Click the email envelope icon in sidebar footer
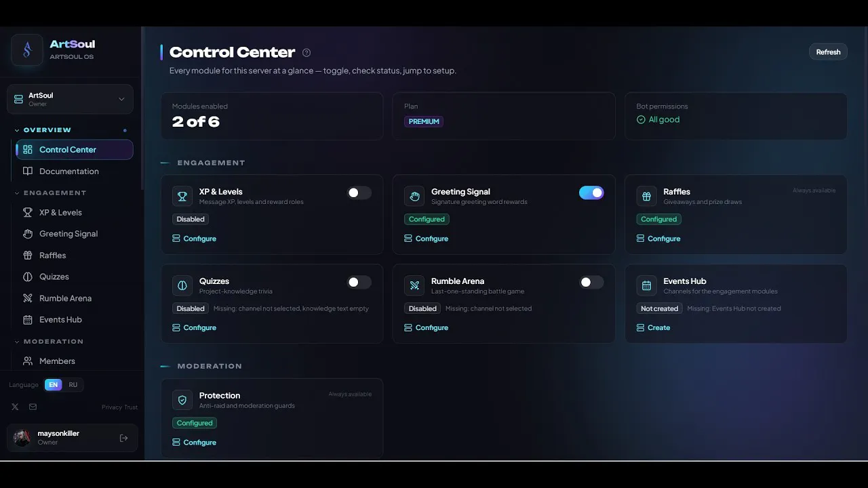Viewport: 868px width, 488px height. pyautogui.click(x=33, y=407)
